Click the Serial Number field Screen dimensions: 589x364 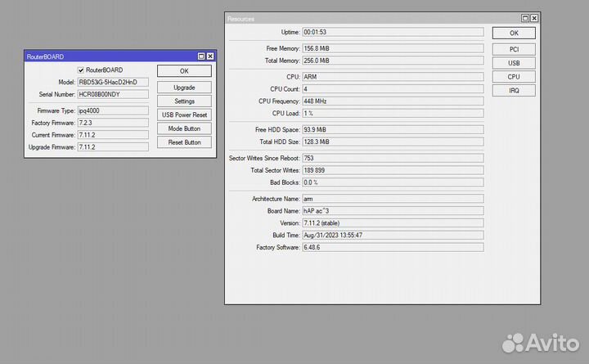[x=113, y=94]
